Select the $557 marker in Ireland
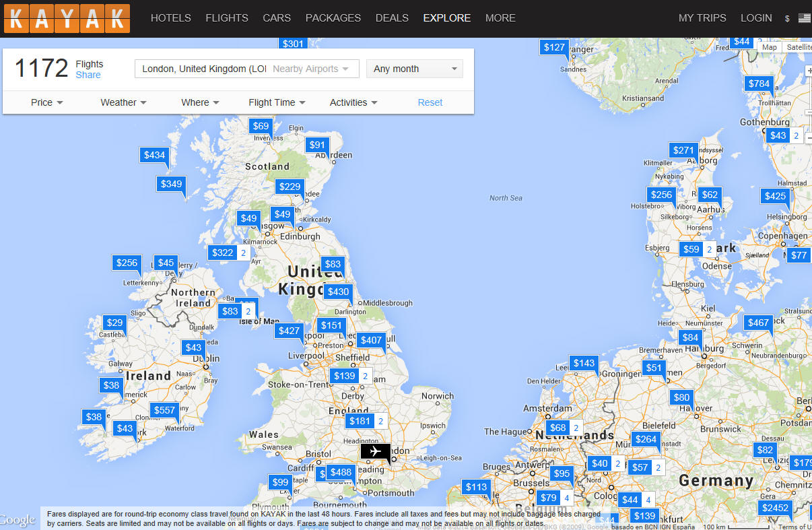Viewport: 812px width, 530px height. point(164,410)
